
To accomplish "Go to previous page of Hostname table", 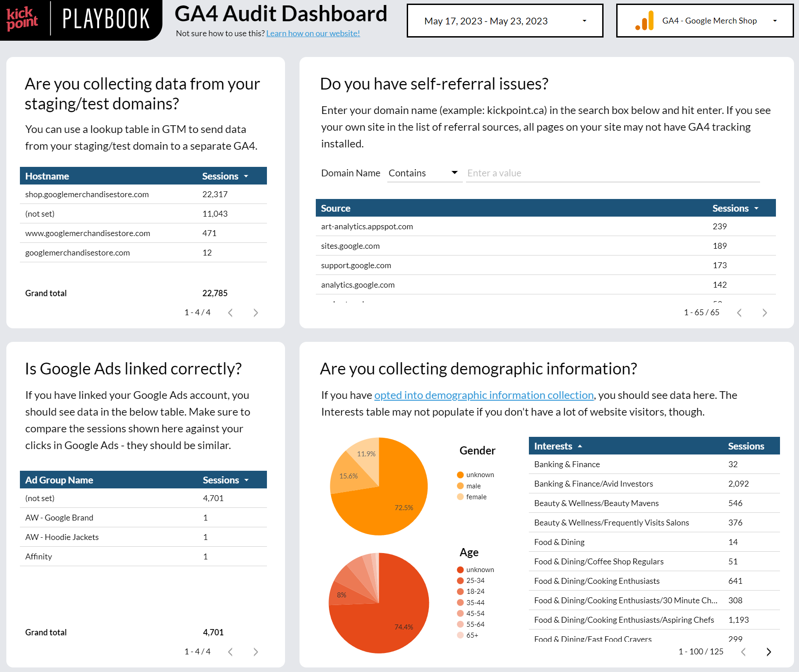I will click(x=230, y=313).
